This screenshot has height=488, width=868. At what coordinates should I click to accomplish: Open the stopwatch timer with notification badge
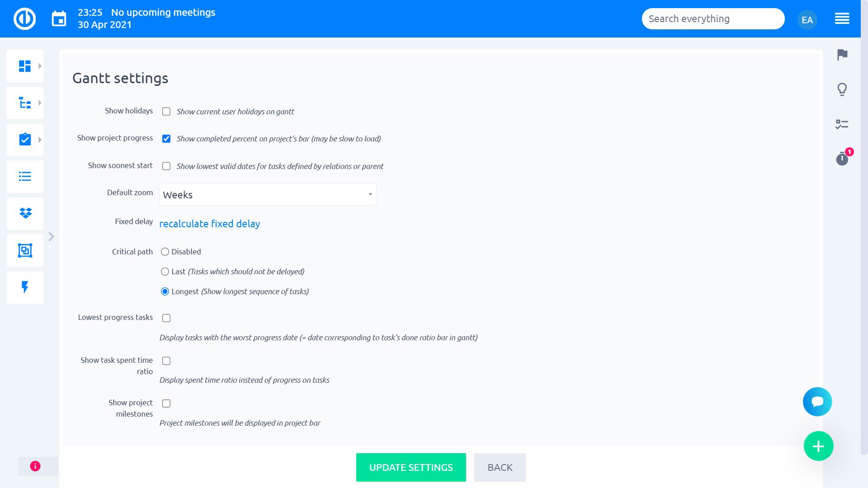point(842,159)
